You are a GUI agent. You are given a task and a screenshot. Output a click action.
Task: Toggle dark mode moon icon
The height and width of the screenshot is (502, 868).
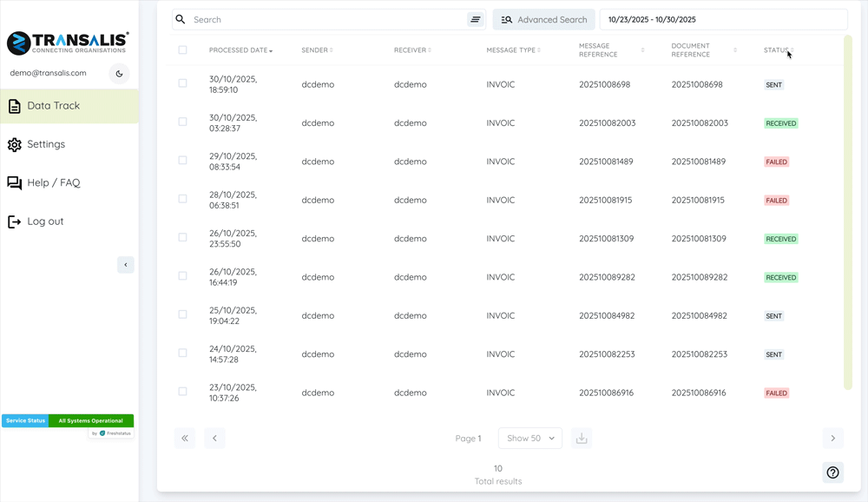click(x=119, y=74)
